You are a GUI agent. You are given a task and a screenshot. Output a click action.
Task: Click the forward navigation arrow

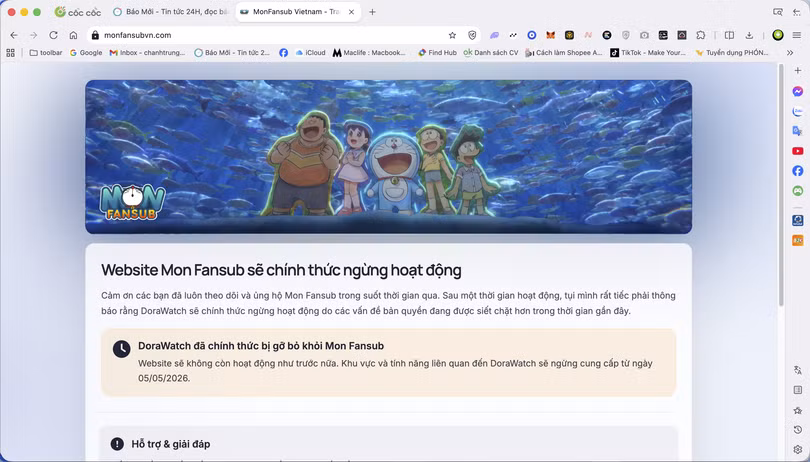(34, 35)
